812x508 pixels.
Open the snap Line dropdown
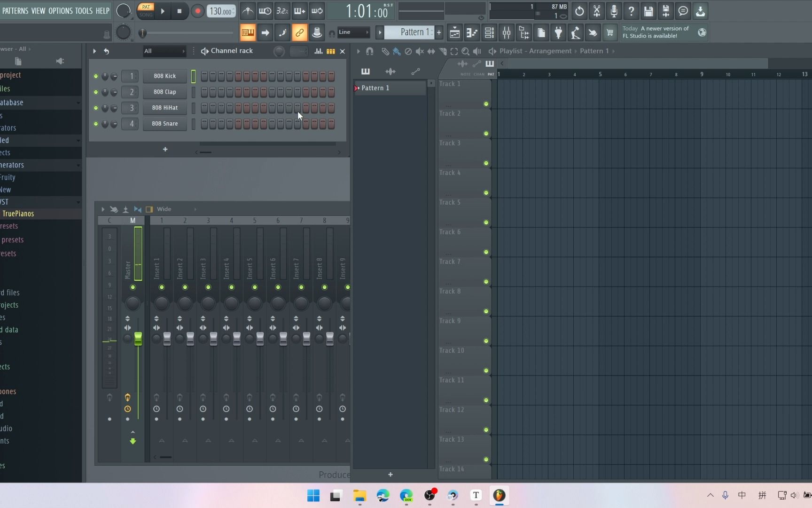pyautogui.click(x=353, y=32)
